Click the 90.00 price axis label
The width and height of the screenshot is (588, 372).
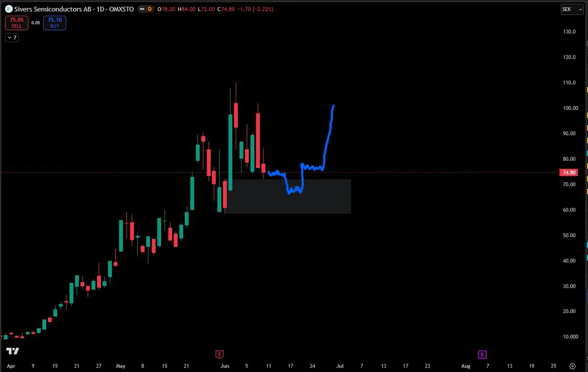[x=569, y=133]
